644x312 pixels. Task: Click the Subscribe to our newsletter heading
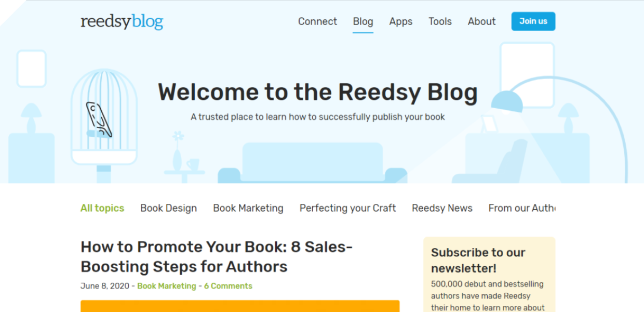coord(478,260)
